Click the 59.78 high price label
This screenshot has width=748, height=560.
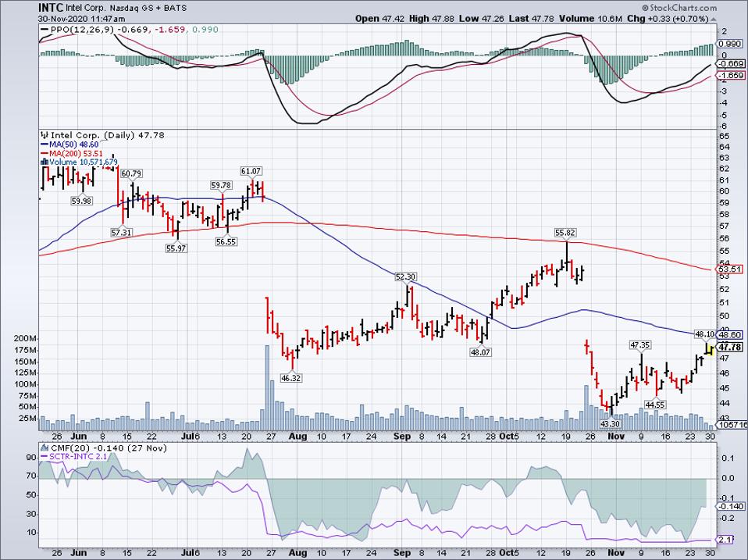tap(221, 184)
